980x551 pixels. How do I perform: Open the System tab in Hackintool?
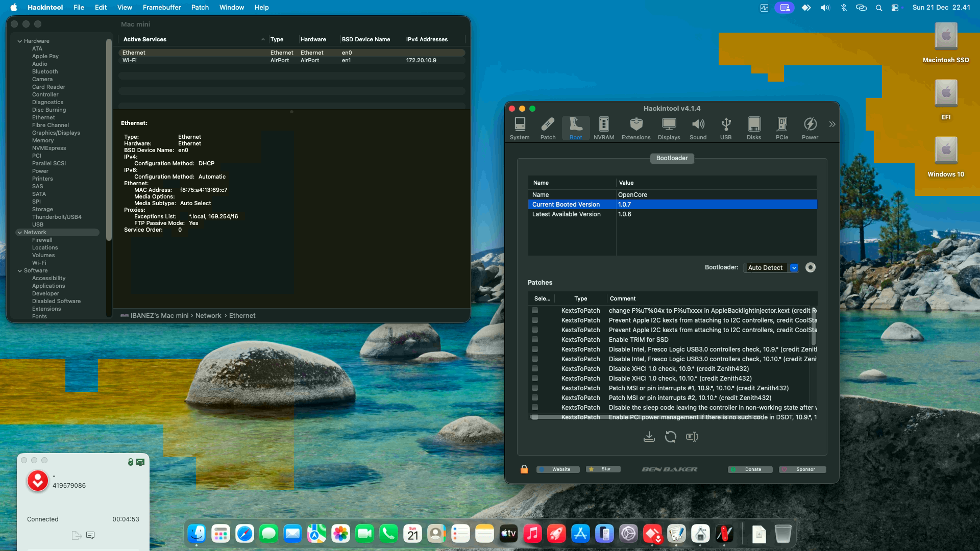click(520, 128)
